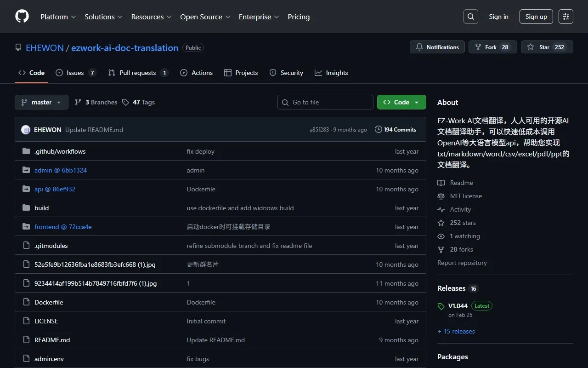Click the GitHub logo icon
This screenshot has width=588, height=368.
(x=22, y=17)
